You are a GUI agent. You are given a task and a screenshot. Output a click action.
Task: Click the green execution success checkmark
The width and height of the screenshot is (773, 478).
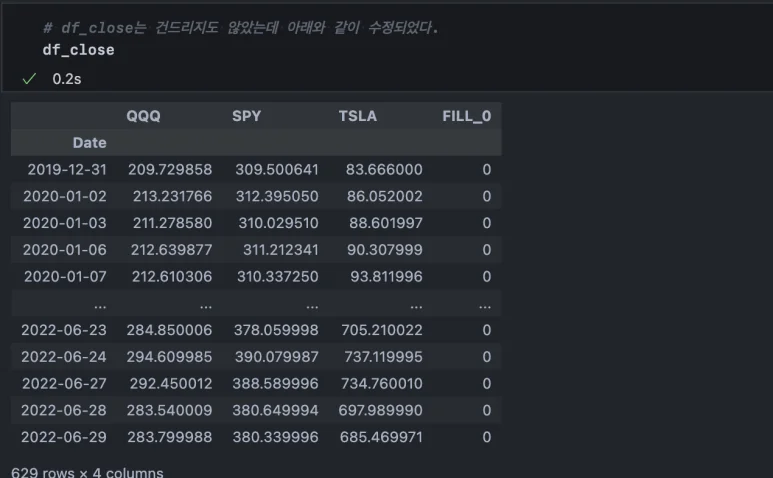pyautogui.click(x=29, y=78)
